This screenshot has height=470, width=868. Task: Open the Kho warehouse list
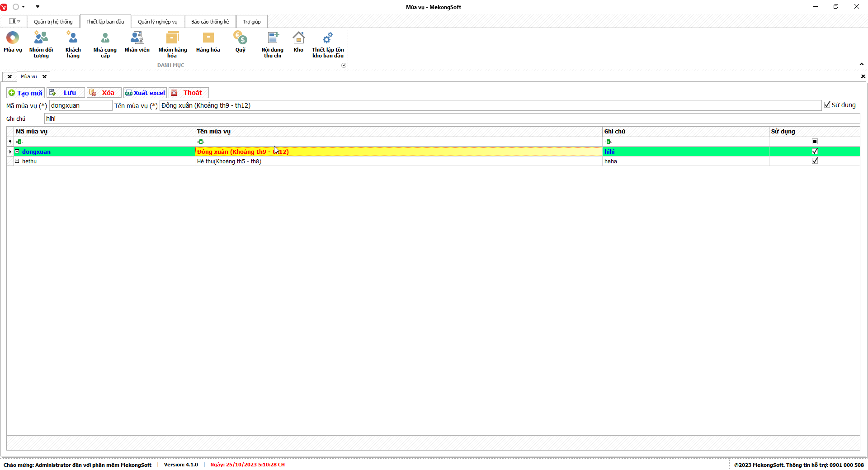[298, 42]
